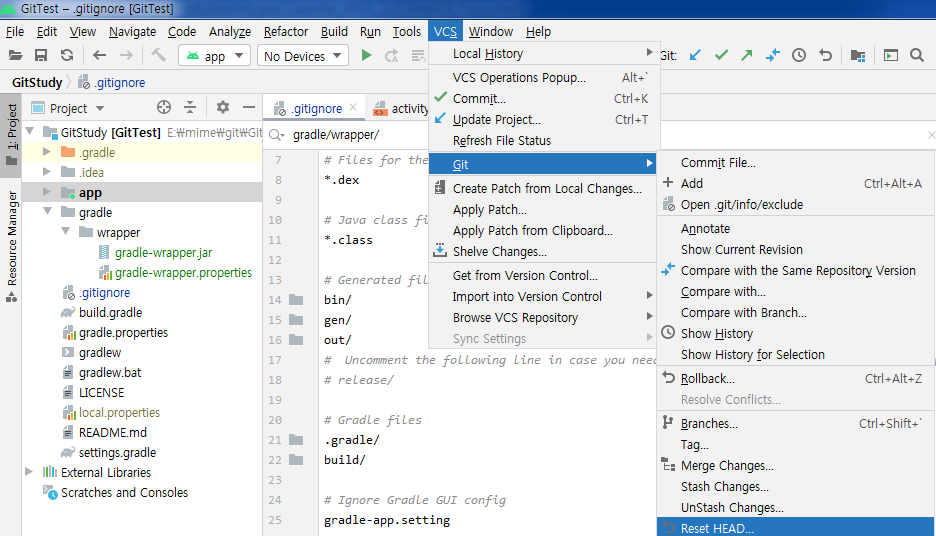This screenshot has width=936, height=536.
Task: Expand the app module
Action: [x=47, y=192]
